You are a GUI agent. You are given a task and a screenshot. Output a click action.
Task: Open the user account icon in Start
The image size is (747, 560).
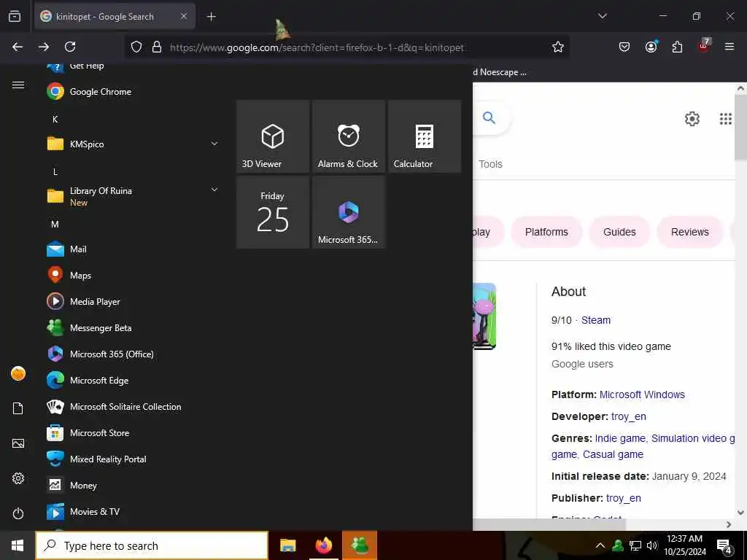pyautogui.click(x=18, y=374)
